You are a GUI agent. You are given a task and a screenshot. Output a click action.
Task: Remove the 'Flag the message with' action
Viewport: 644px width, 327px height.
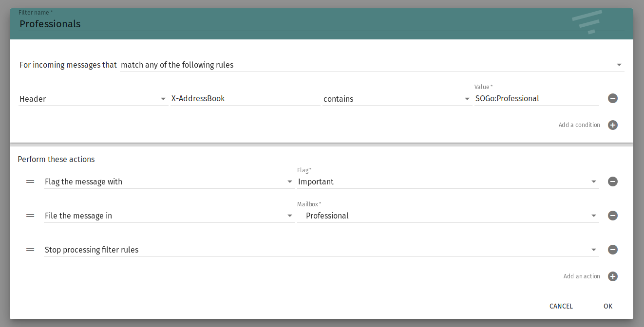coord(613,182)
